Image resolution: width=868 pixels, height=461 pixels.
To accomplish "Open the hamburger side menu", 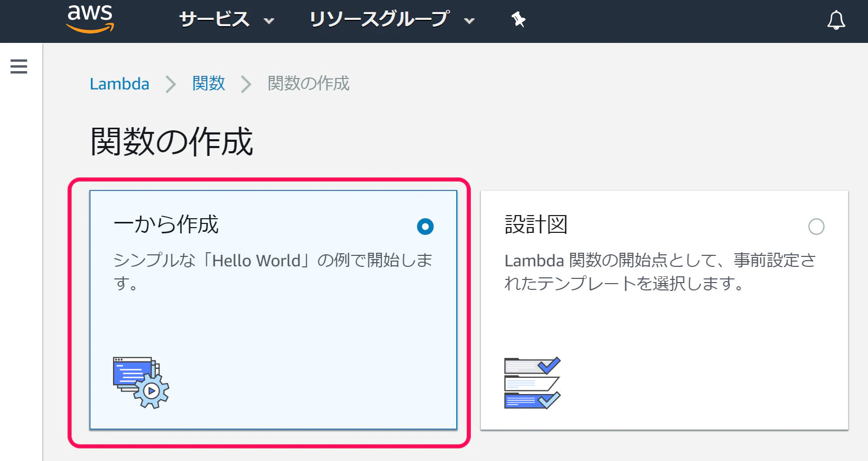I will [19, 66].
